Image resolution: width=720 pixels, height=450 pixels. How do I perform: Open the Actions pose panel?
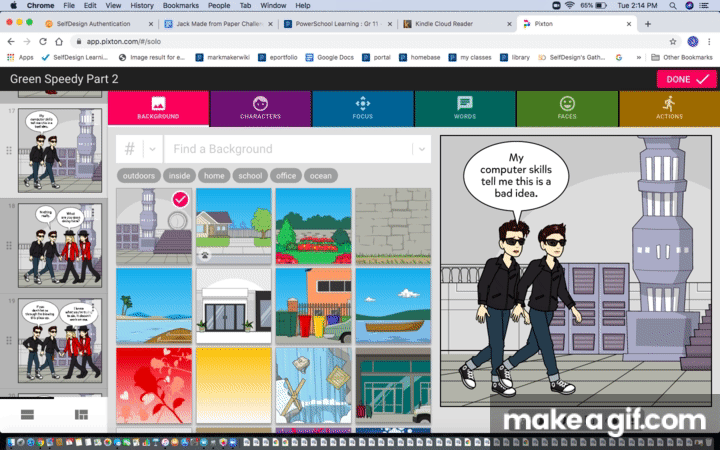coord(668,108)
